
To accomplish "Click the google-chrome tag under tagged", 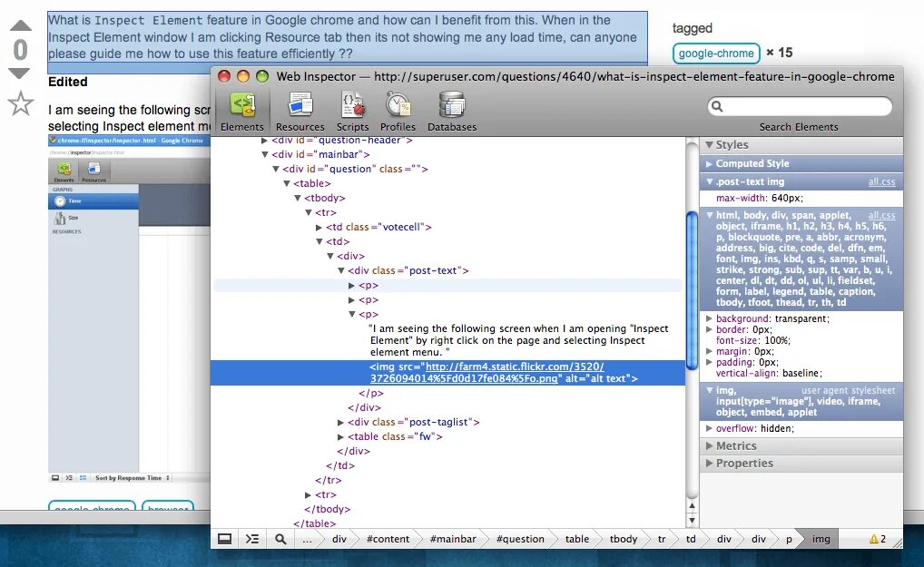I will [x=716, y=53].
